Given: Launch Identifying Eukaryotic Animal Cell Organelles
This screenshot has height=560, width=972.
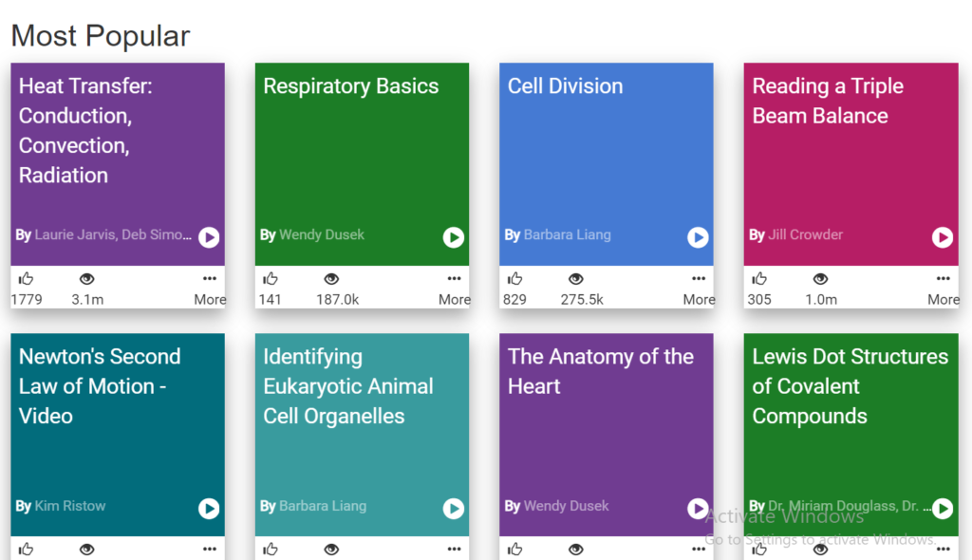Looking at the screenshot, I should (453, 509).
